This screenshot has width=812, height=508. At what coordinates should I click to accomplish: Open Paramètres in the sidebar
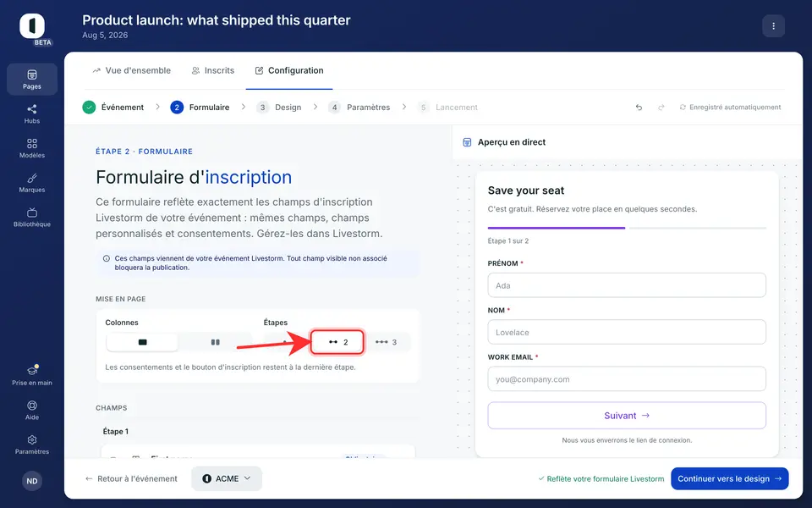point(32,444)
